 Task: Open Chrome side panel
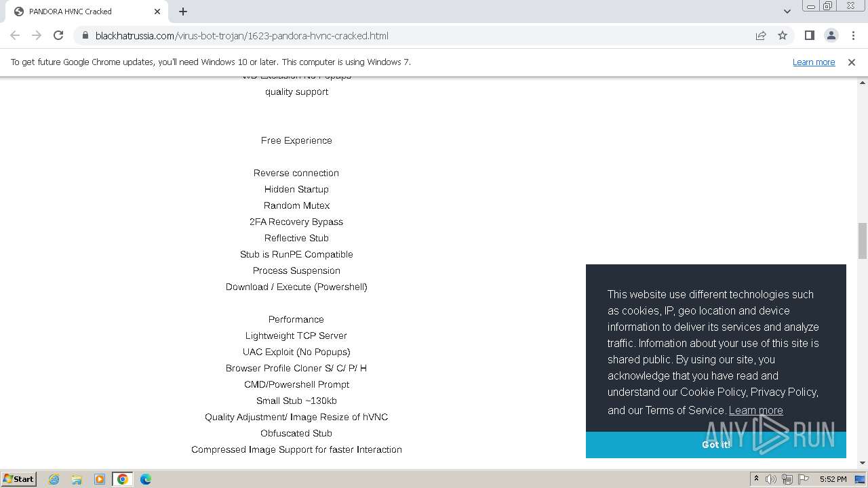[809, 35]
